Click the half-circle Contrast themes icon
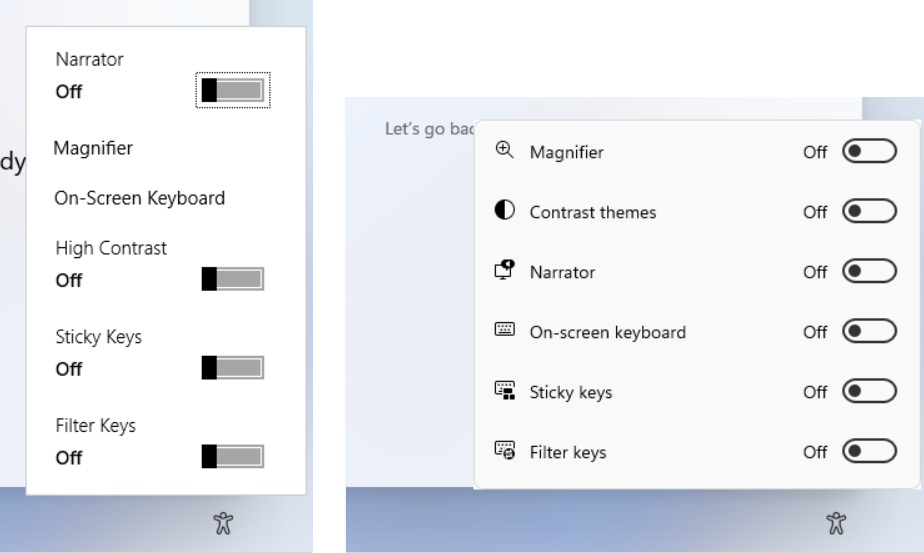 (x=505, y=211)
